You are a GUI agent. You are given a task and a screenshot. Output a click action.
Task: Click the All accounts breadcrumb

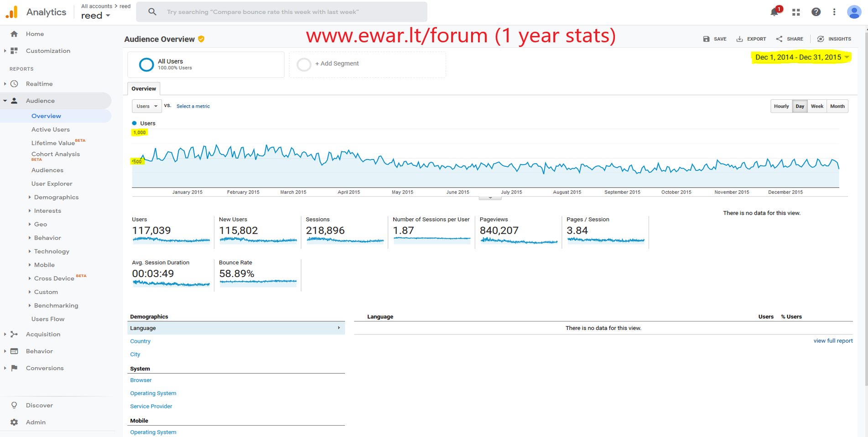(97, 6)
